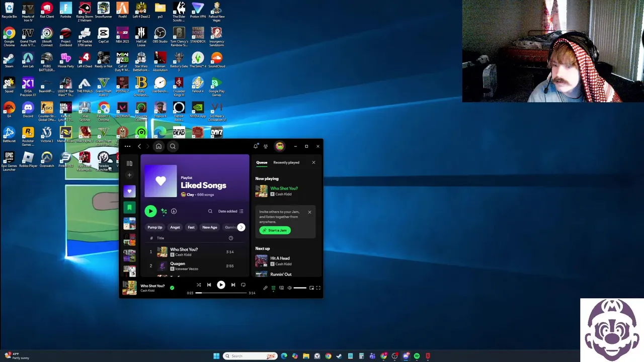This screenshot has width=644, height=362.
Task: Close the Queue side panel
Action: pos(313,162)
